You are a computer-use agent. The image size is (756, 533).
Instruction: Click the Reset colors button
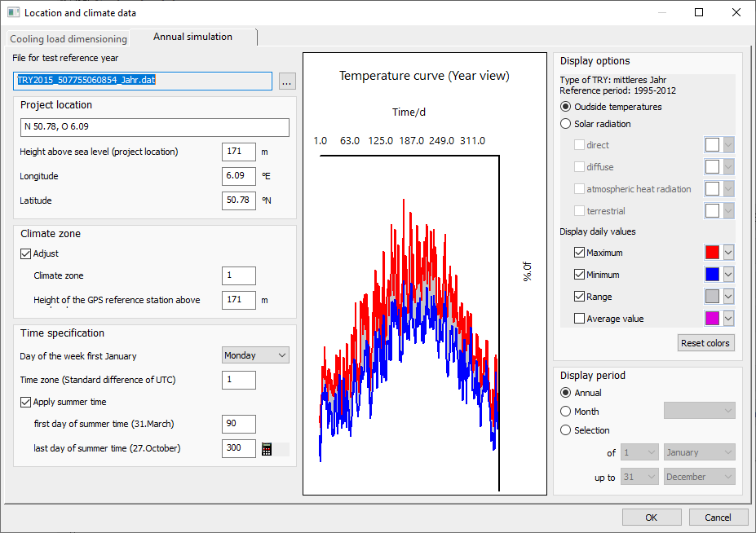click(x=706, y=343)
